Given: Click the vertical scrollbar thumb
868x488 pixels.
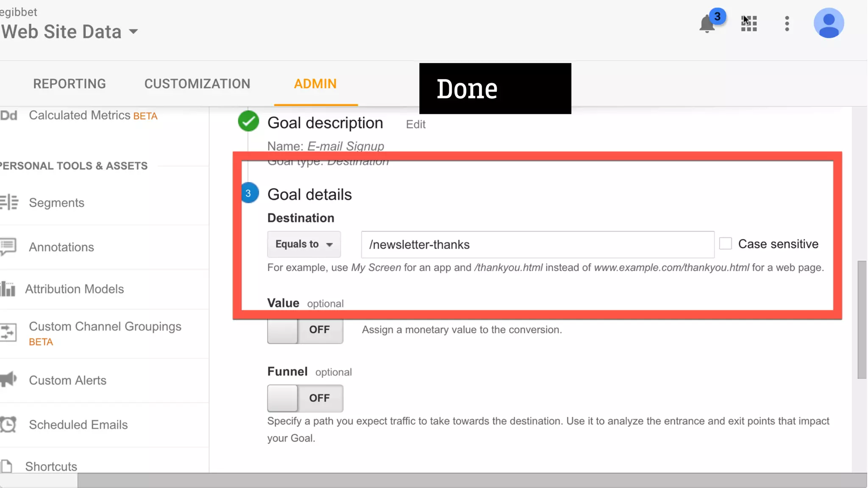Looking at the screenshot, I should coord(862,320).
